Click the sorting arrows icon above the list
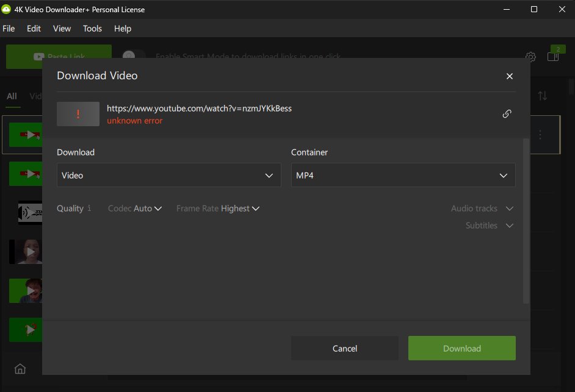Image resolution: width=575 pixels, height=392 pixels. (x=541, y=96)
